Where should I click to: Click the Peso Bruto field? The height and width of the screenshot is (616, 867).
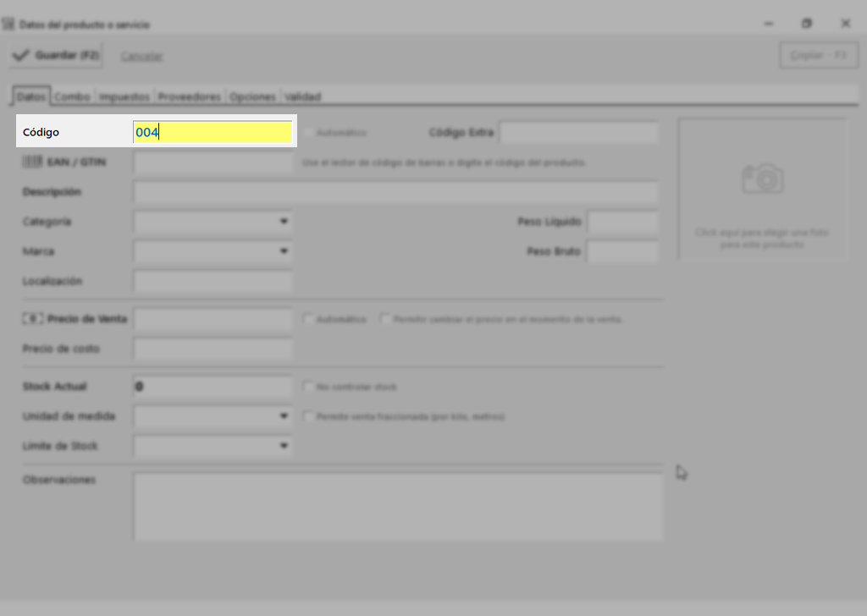pyautogui.click(x=622, y=251)
